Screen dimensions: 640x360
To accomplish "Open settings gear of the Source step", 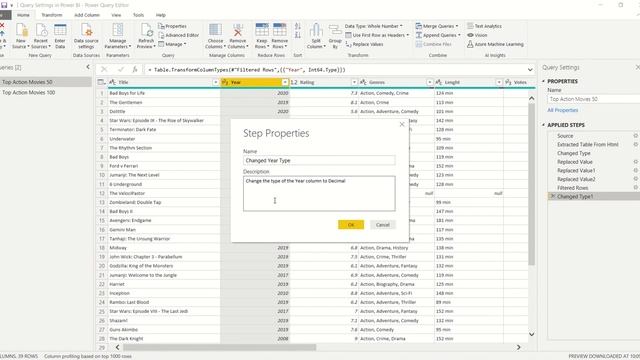I will 636,136.
